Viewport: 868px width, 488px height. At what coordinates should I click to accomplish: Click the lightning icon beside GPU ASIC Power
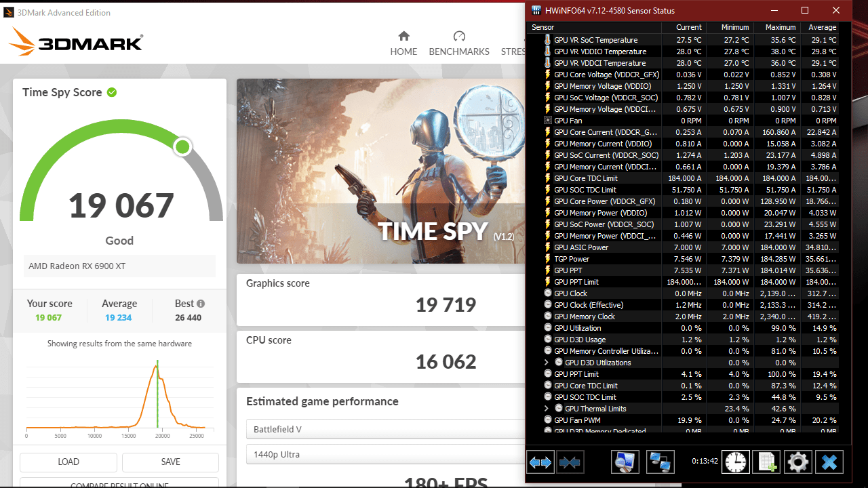(548, 247)
